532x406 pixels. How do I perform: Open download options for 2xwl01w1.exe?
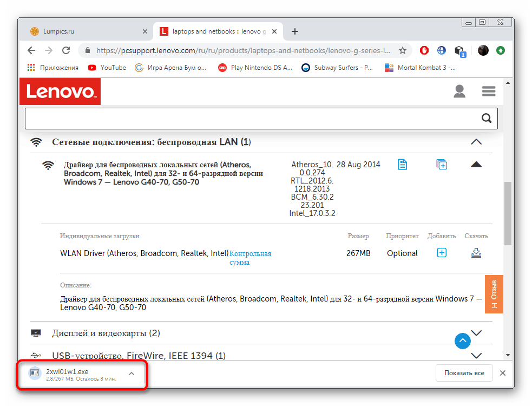click(x=132, y=374)
